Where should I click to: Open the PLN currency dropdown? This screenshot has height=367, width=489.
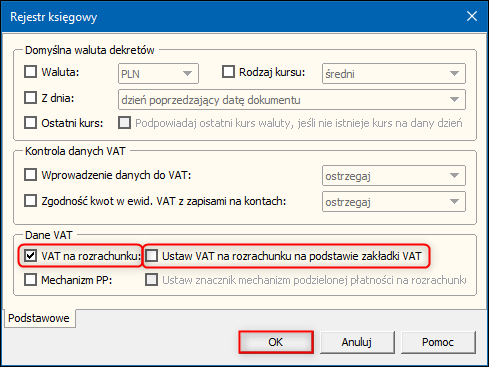click(x=158, y=73)
